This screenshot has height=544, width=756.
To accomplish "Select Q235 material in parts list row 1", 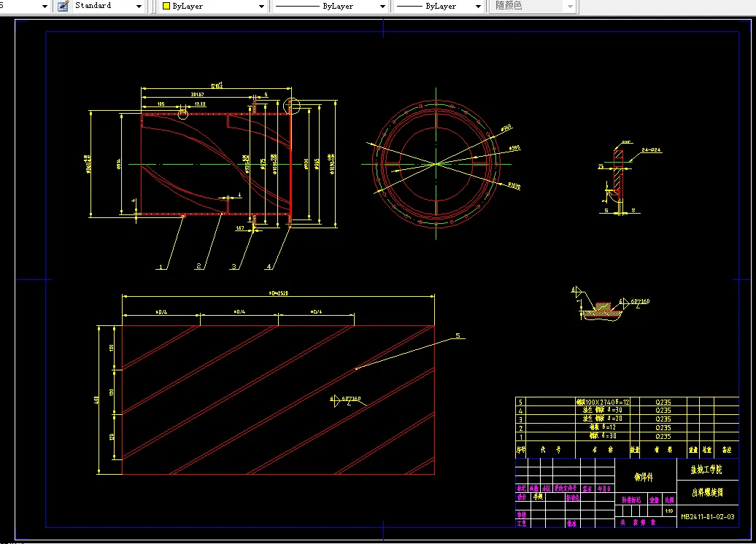I will click(663, 437).
